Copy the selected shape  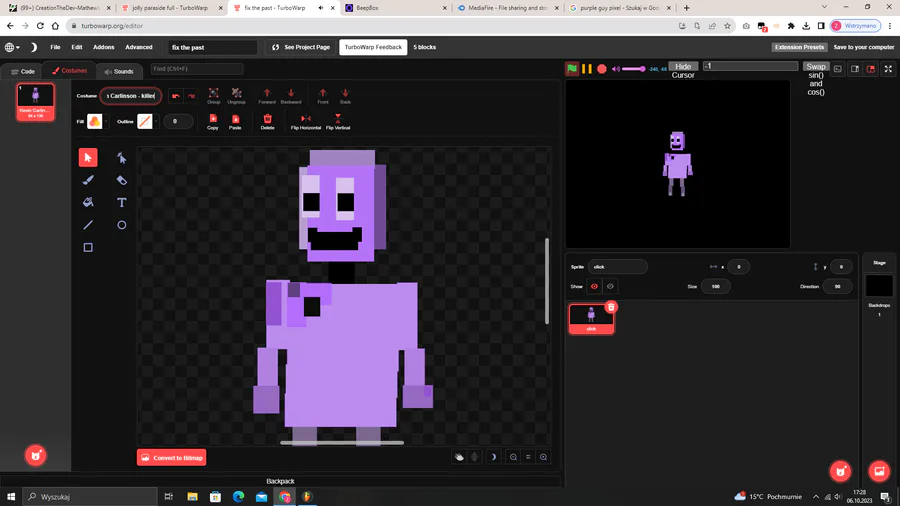coord(213,122)
